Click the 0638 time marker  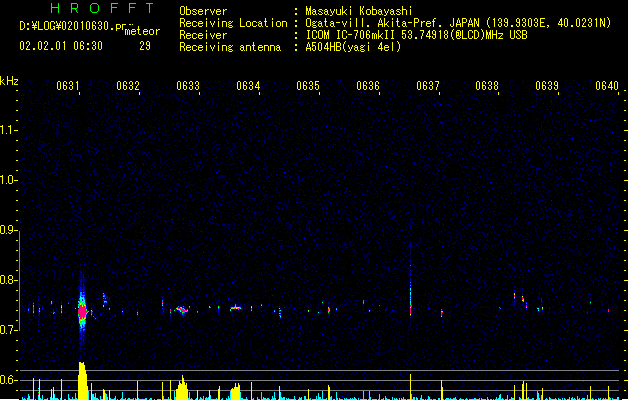tap(487, 86)
